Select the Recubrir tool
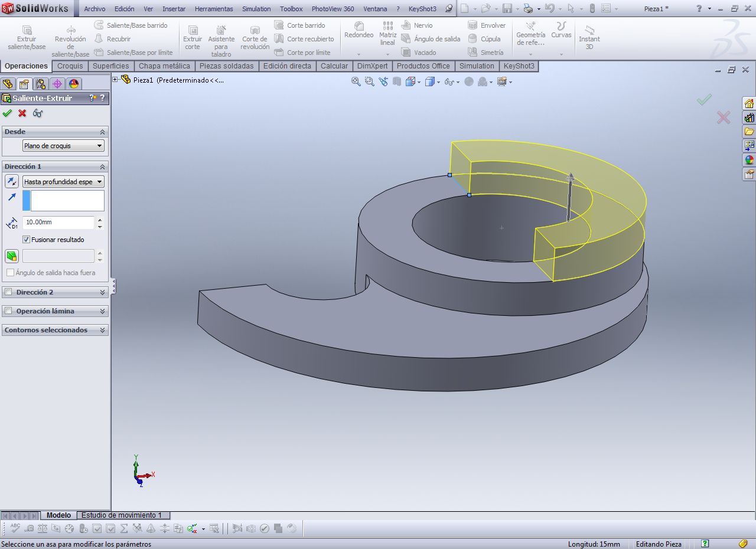The height and width of the screenshot is (549, 756). click(113, 39)
